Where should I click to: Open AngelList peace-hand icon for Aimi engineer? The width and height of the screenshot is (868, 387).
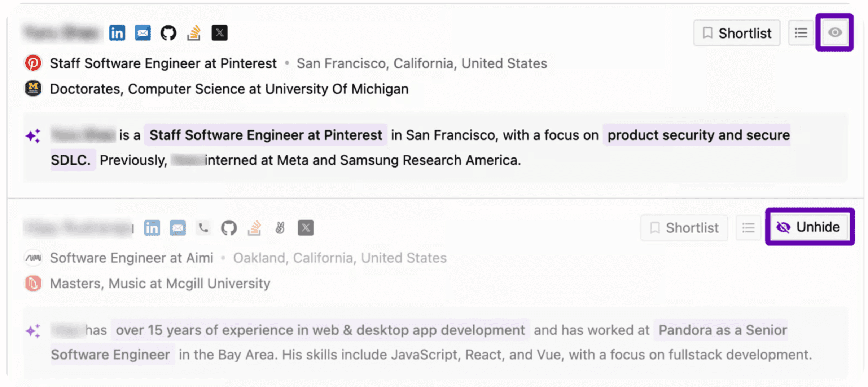click(x=280, y=228)
